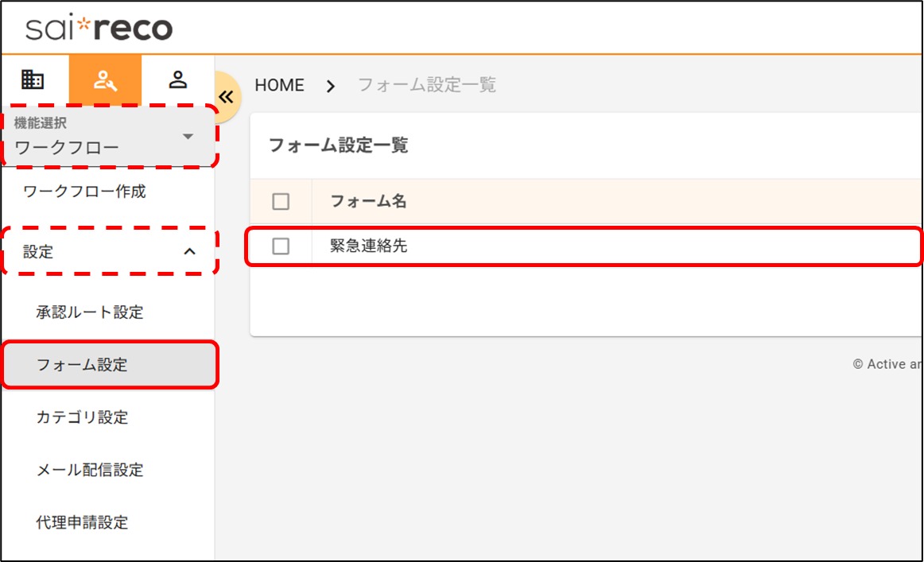Open カテゴリ設定 menu item
Image resolution: width=924 pixels, height=562 pixels.
(82, 417)
